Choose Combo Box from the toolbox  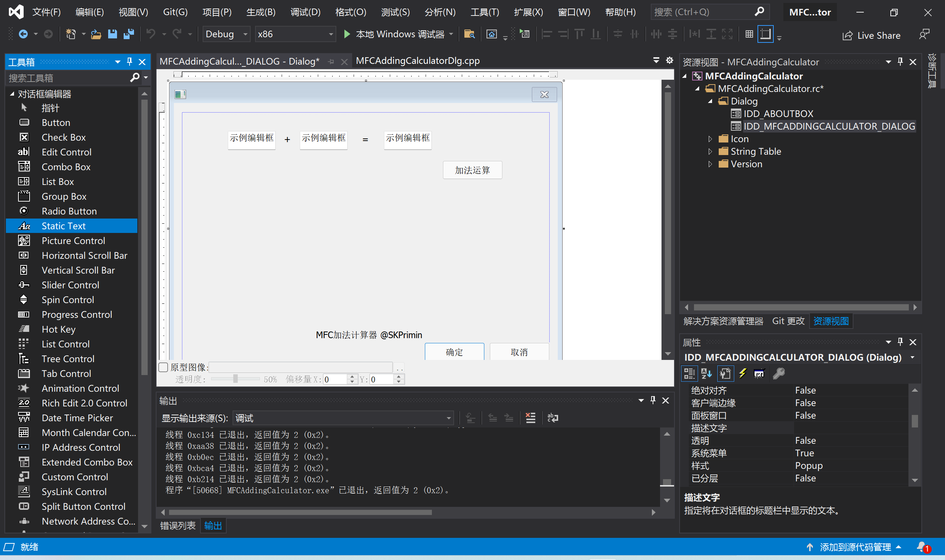click(x=66, y=167)
